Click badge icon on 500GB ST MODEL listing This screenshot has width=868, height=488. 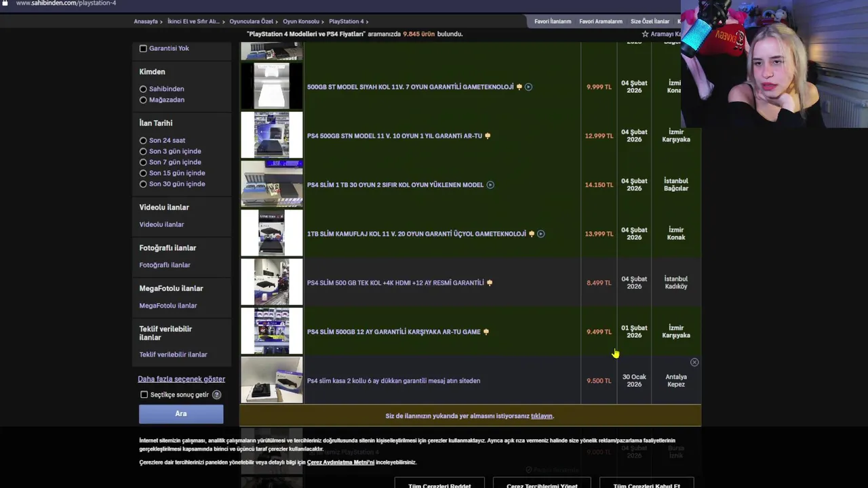click(x=519, y=87)
